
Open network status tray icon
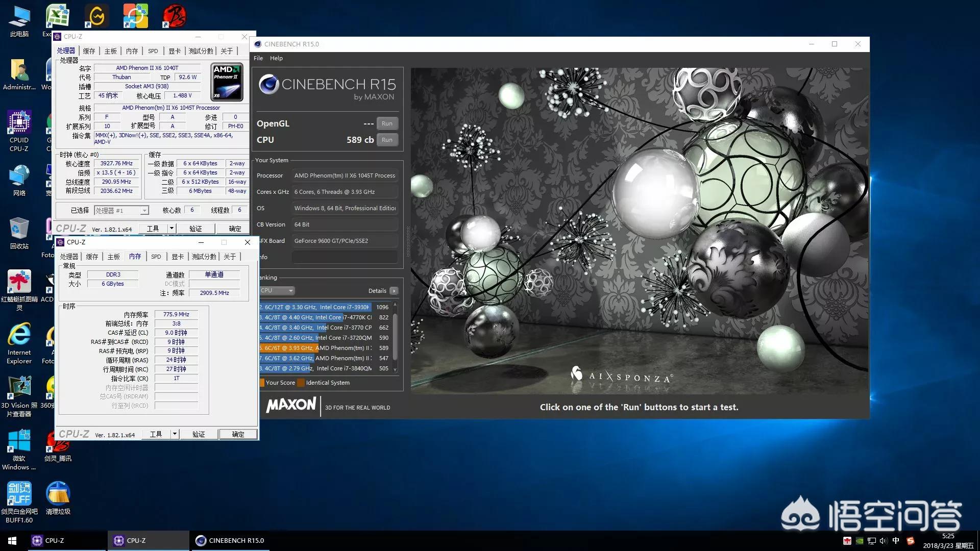point(871,541)
